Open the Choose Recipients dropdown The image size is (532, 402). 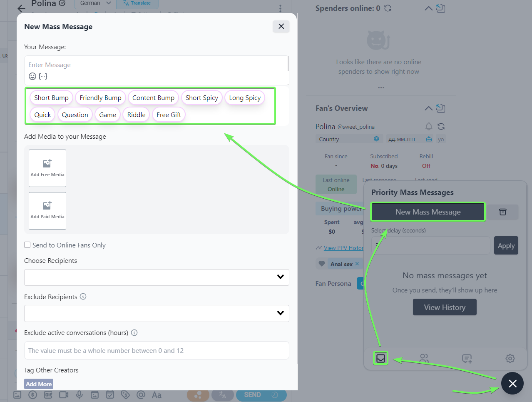[x=157, y=277]
